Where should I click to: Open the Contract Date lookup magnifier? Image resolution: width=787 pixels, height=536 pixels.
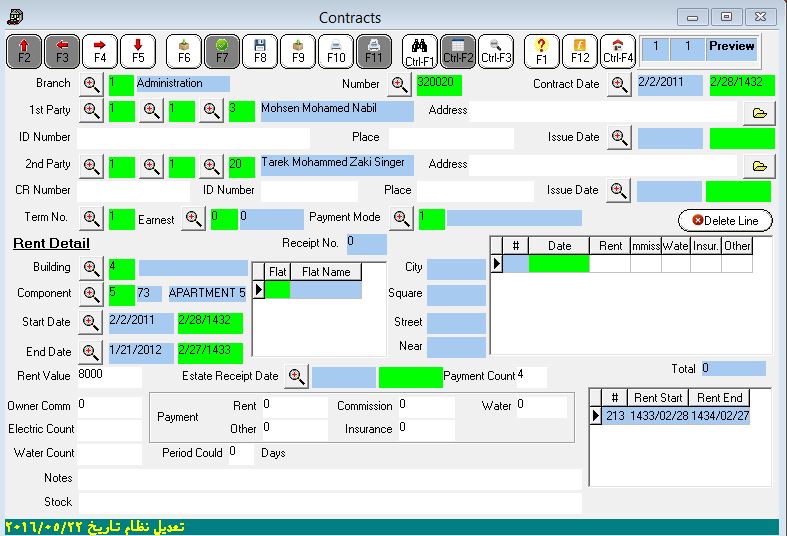(620, 84)
